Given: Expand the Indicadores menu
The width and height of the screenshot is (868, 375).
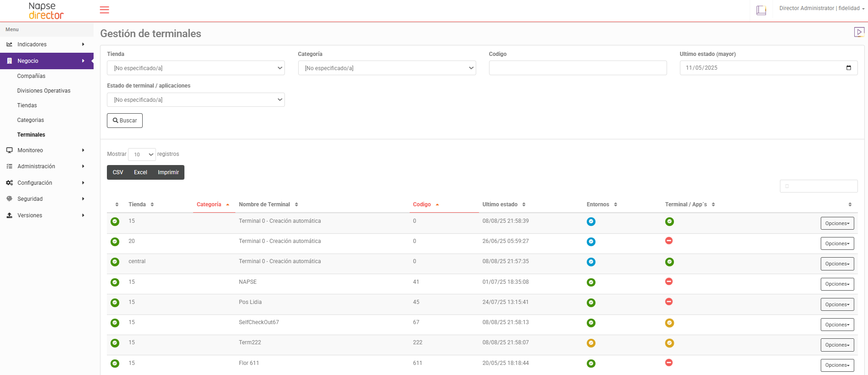Looking at the screenshot, I should click(47, 44).
